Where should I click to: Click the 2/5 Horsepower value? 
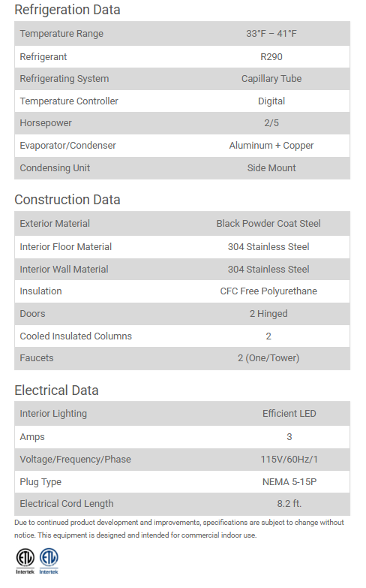271,122
